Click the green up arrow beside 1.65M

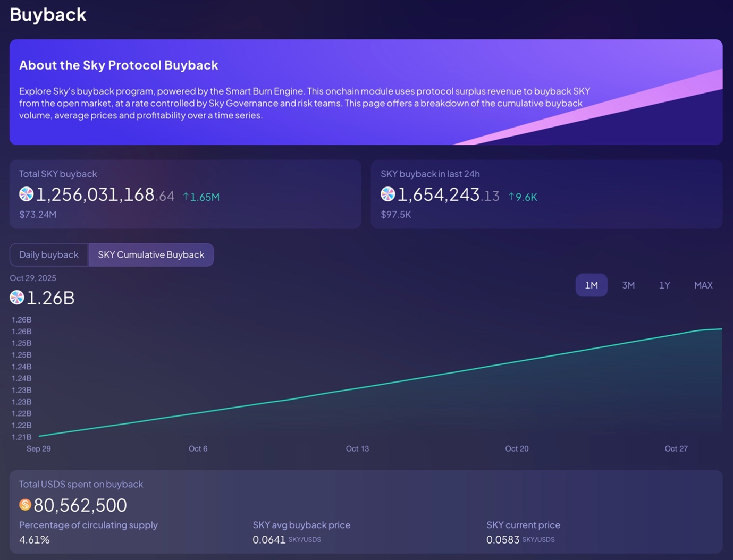[x=186, y=197]
